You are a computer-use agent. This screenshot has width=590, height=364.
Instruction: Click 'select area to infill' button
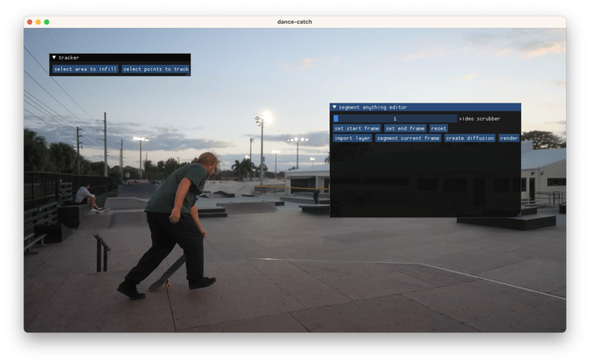click(x=85, y=69)
